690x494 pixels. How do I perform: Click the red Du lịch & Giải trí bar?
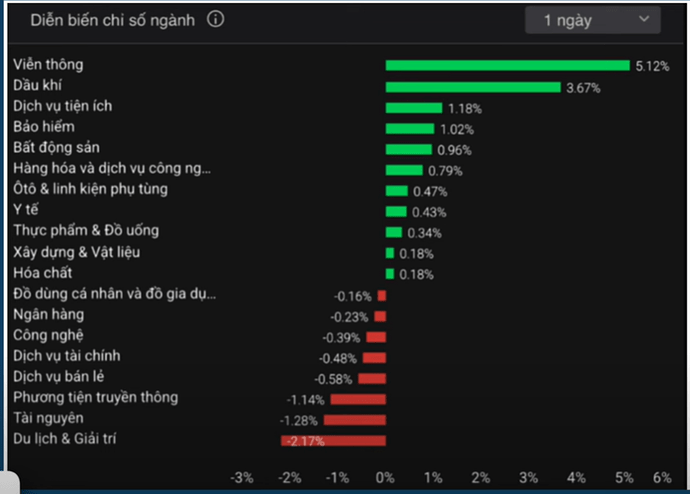(333, 440)
